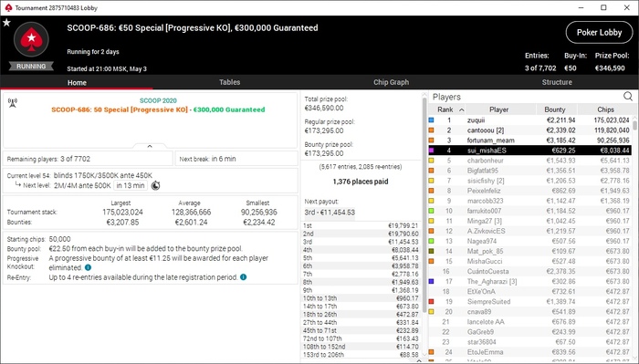
Task: Click the player search magnifier icon
Action: 628,96
